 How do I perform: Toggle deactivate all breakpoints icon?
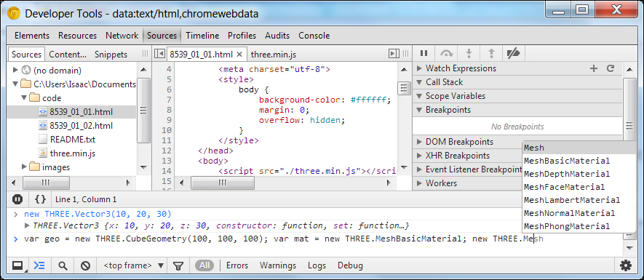click(x=514, y=53)
